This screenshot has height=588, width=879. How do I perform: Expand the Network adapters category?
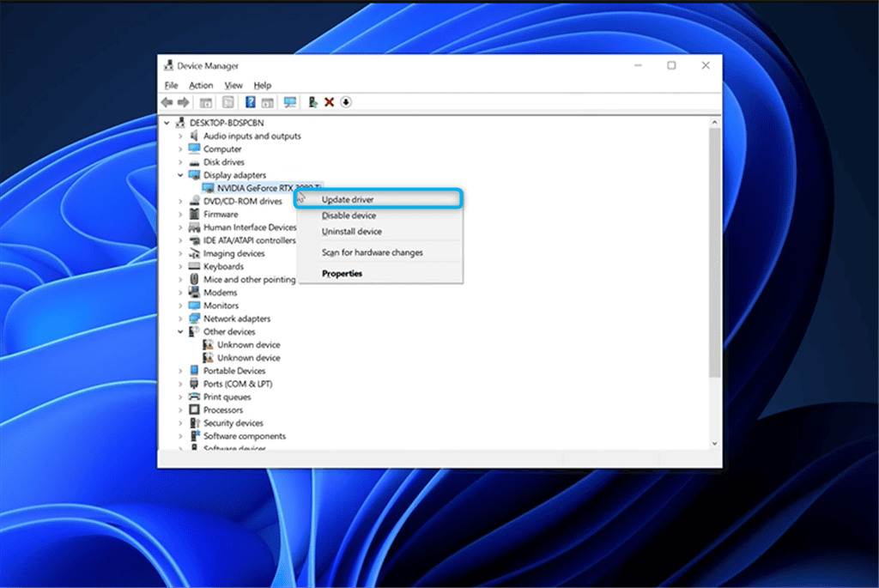180,318
